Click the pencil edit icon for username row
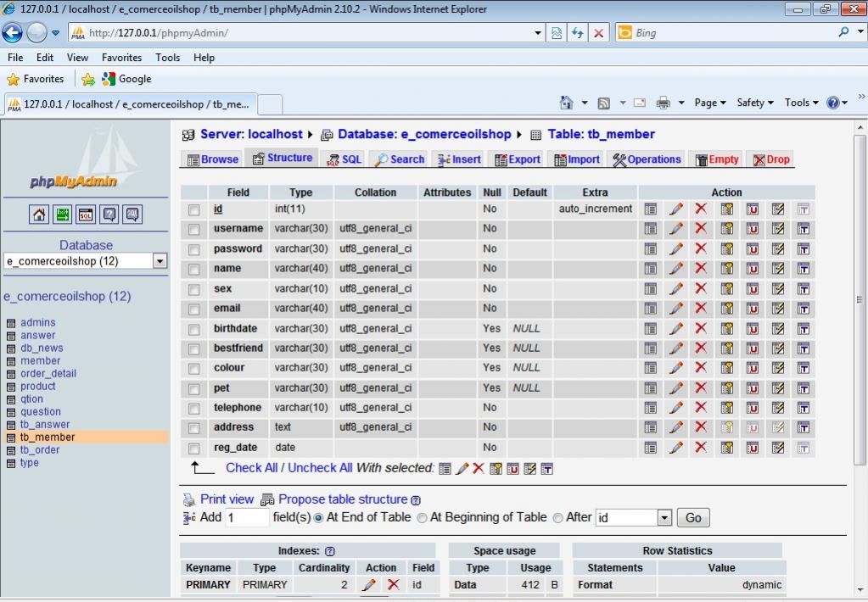Viewport: 868px width, 602px height. pyautogui.click(x=675, y=229)
